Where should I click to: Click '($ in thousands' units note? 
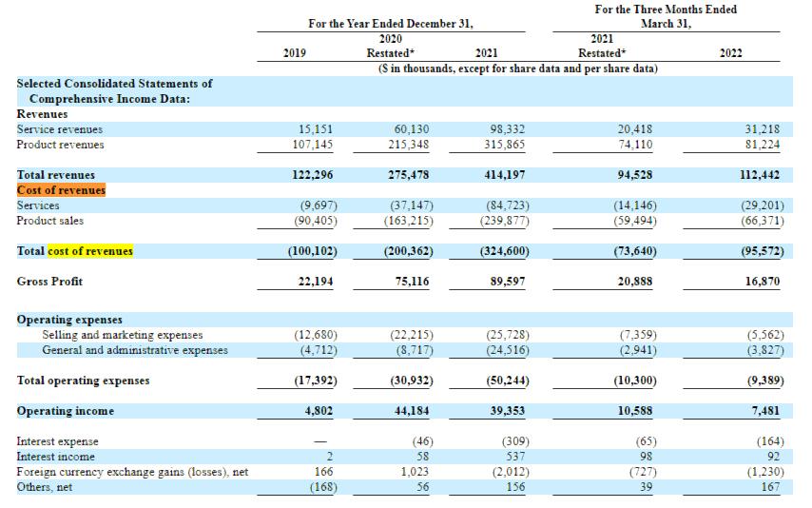(416, 68)
